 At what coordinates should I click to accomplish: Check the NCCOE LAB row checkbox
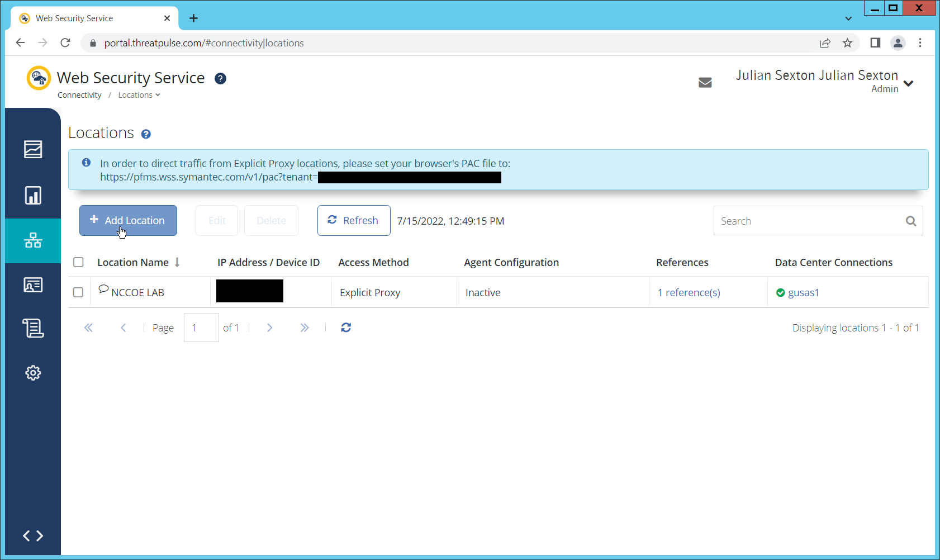click(x=78, y=292)
